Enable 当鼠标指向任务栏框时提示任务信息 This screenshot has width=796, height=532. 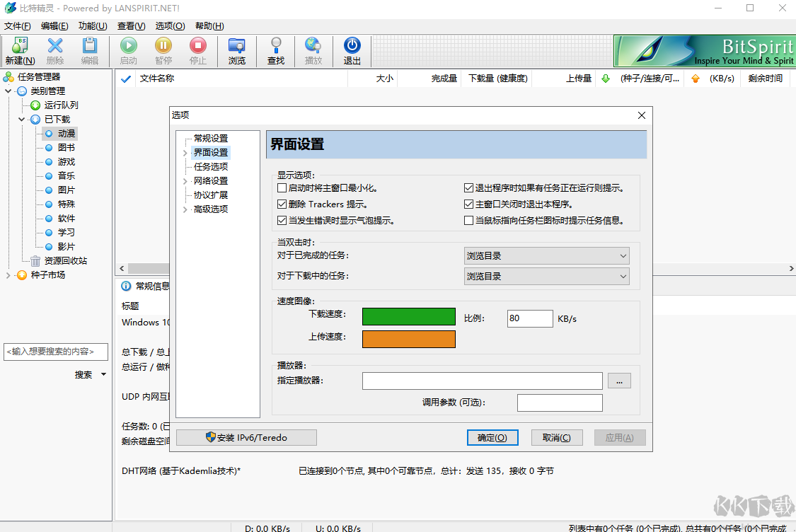point(468,219)
